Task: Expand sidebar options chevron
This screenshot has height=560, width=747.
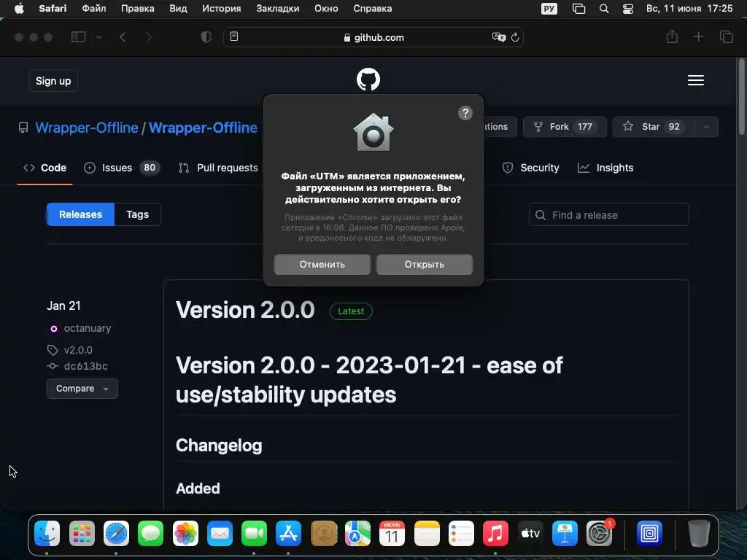Action: tap(99, 37)
